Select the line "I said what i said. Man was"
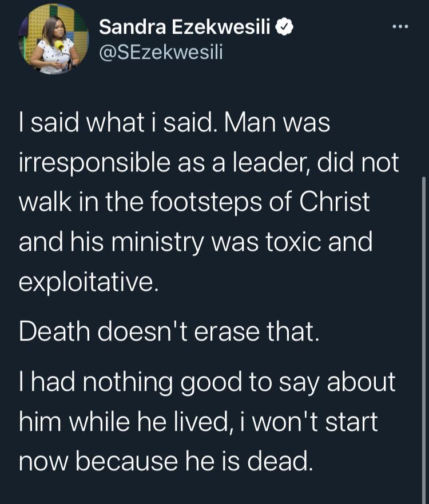 (174, 123)
